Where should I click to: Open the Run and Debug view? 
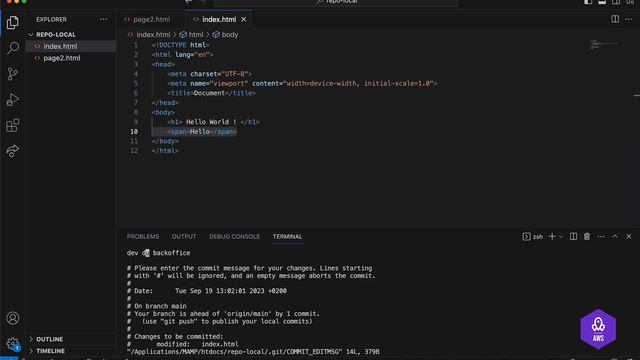[x=13, y=100]
